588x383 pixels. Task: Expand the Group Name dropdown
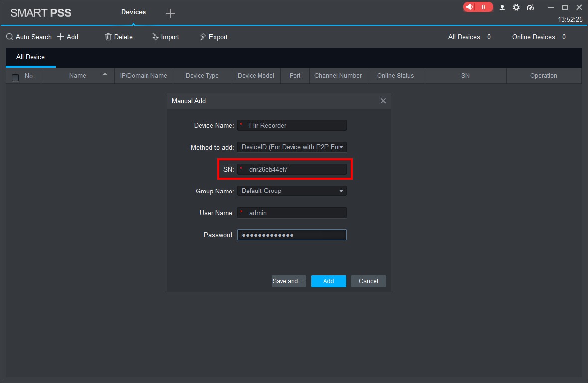tap(341, 191)
